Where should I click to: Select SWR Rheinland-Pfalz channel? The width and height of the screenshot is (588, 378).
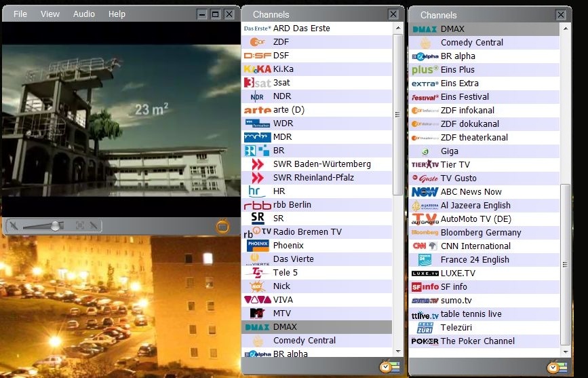coord(317,178)
